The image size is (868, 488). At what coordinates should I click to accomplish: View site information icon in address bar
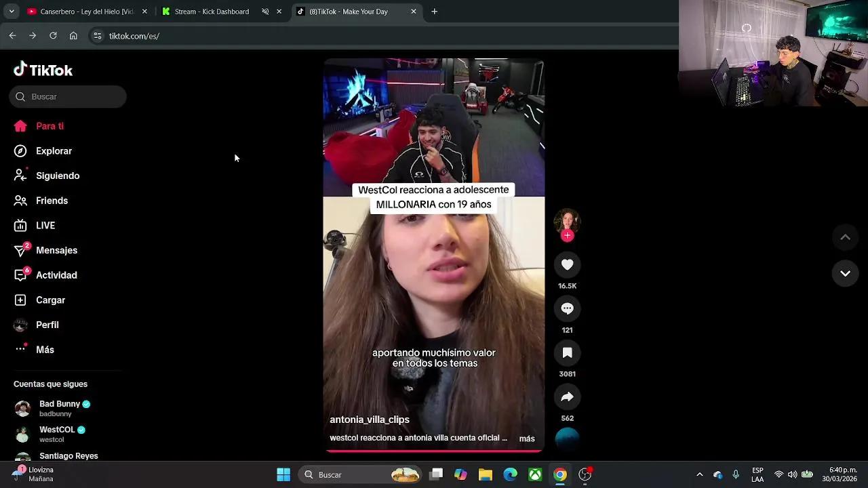click(97, 36)
